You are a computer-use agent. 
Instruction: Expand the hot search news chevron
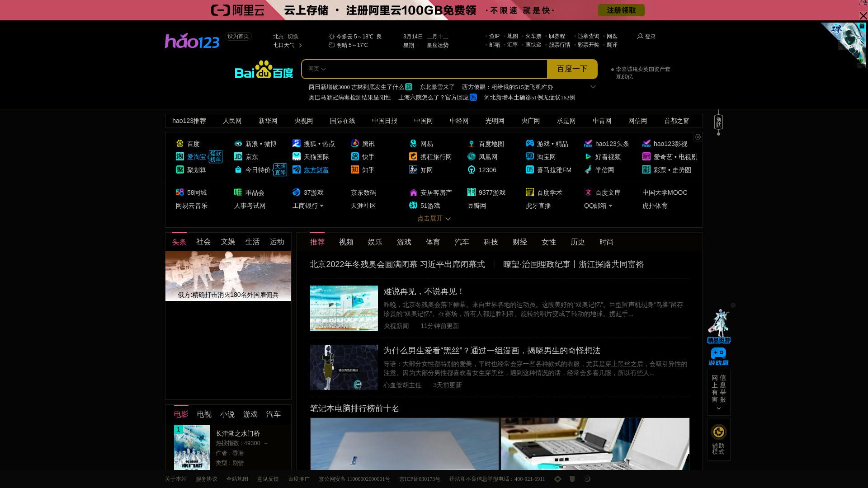tap(593, 87)
